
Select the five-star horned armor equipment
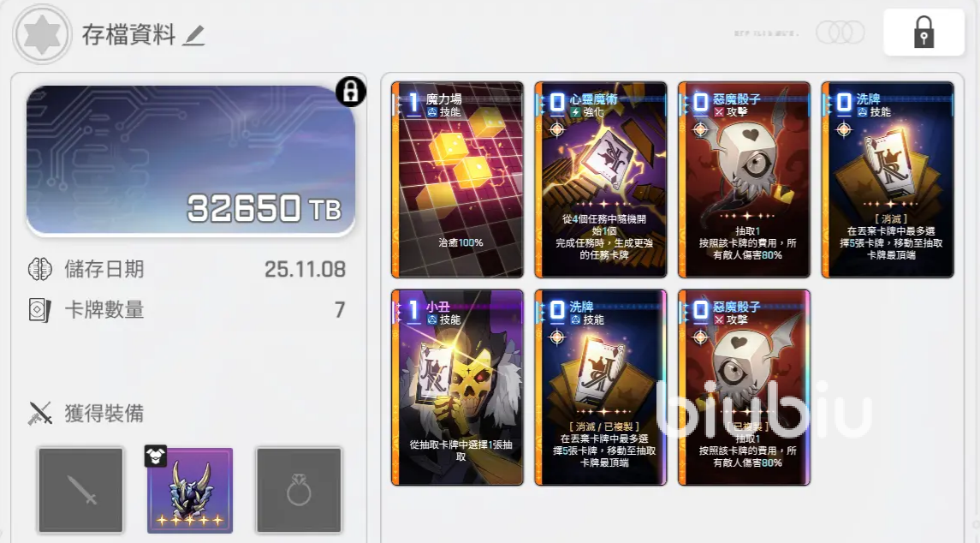click(190, 490)
